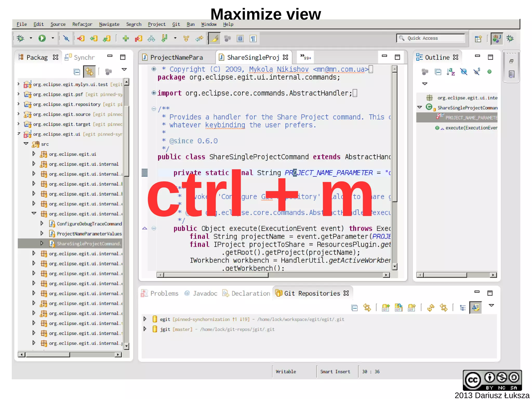
Task: Switch to Debug perspective icon
Action: coord(510,38)
